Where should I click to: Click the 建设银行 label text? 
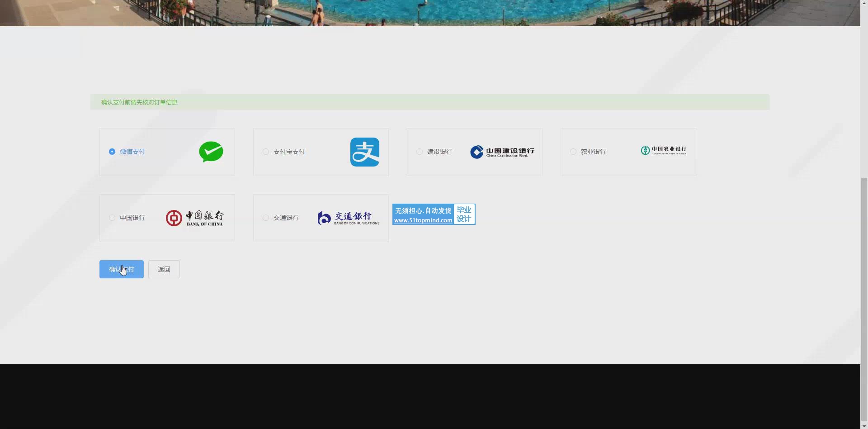(x=440, y=152)
